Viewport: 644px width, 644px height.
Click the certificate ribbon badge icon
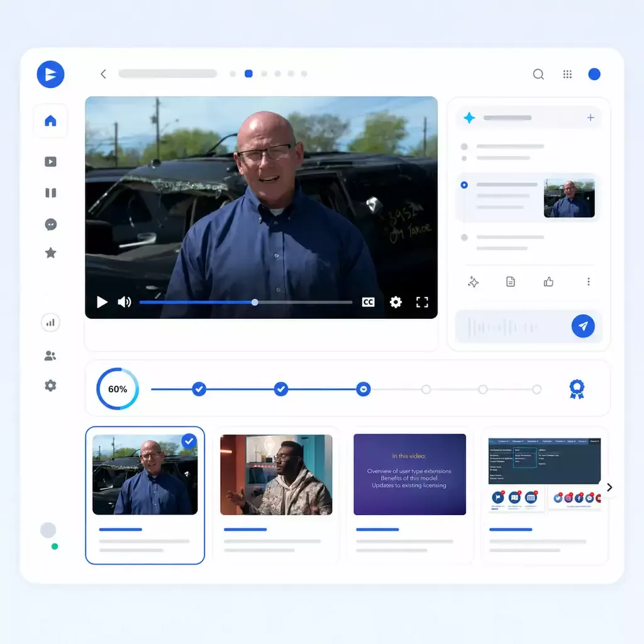pos(577,389)
